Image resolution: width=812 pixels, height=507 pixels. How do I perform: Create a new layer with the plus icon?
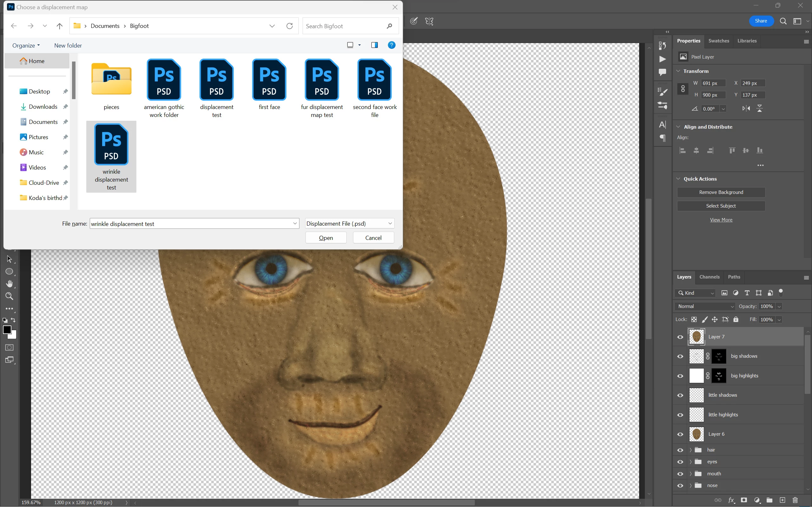coord(782,500)
